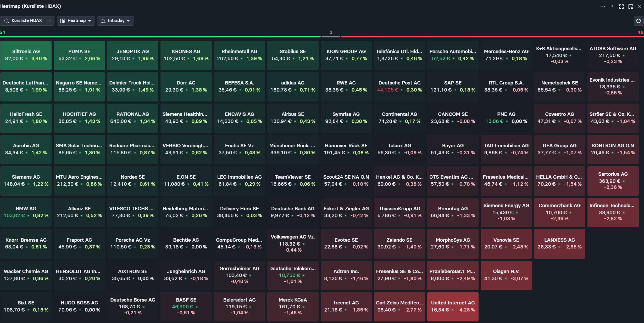Open heatmap settings gear icon
The height and width of the screenshot is (323, 644).
click(x=639, y=21)
